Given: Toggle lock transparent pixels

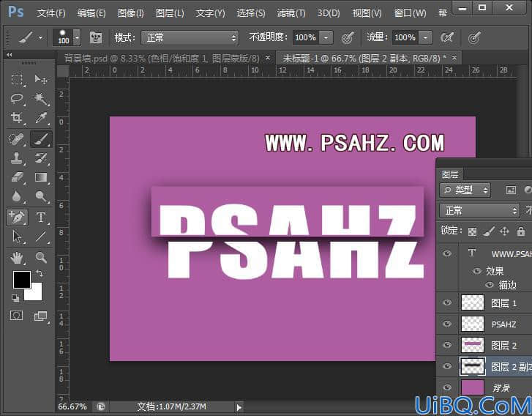Looking at the screenshot, I should (472, 231).
